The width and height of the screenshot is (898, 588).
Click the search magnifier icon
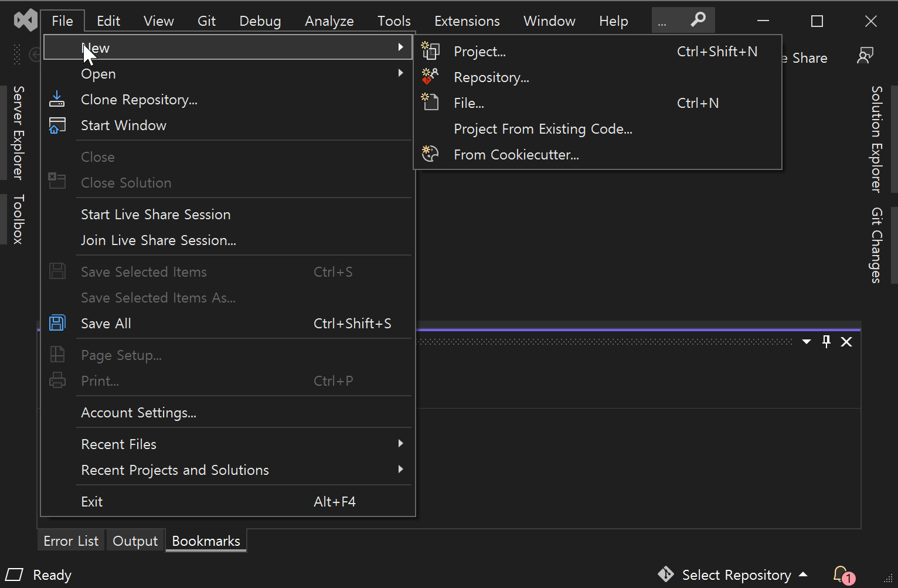point(698,20)
